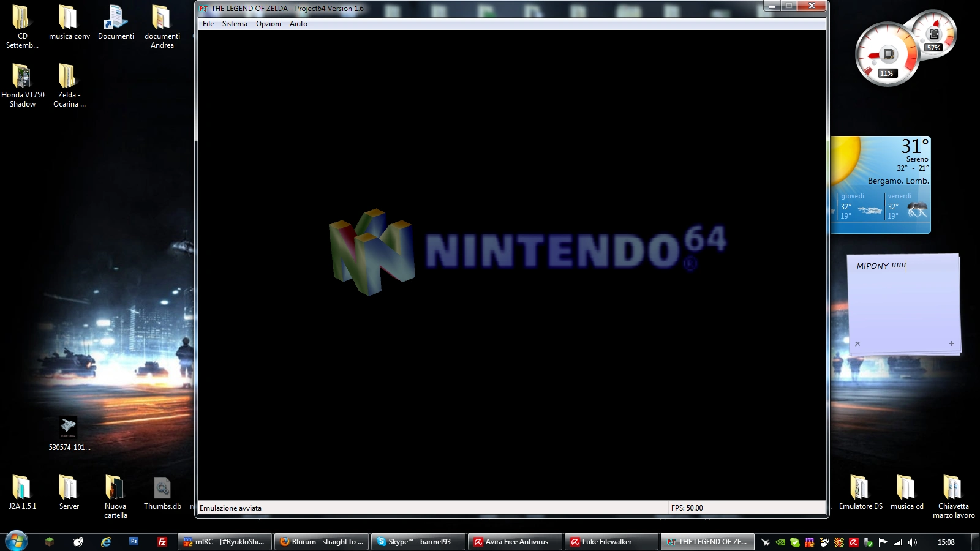Click the "Bergamo, Lomb." weather location

pyautogui.click(x=898, y=181)
